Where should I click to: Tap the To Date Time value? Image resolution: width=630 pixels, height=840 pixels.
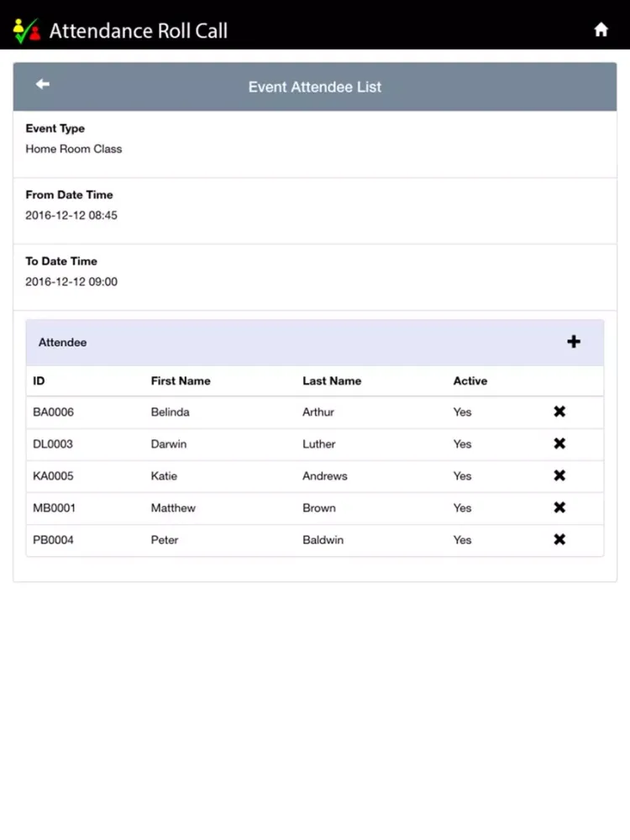[x=71, y=281]
